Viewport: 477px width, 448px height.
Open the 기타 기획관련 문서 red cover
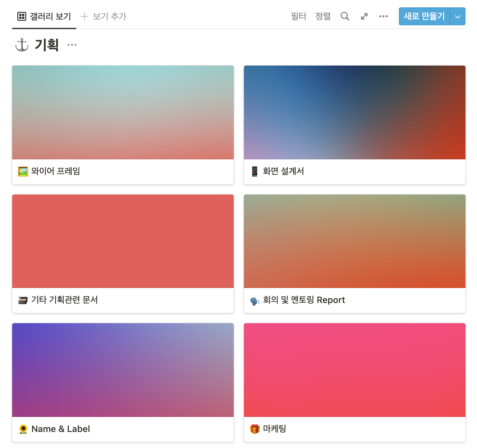click(x=123, y=241)
